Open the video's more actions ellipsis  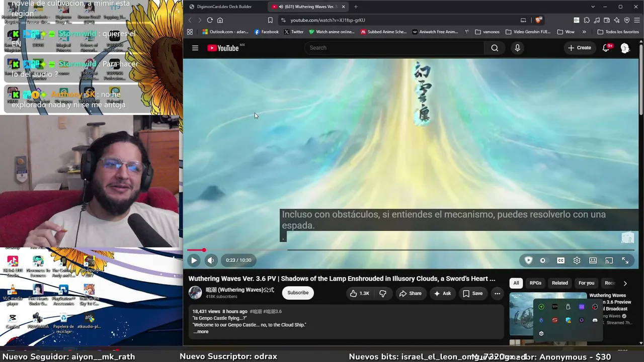(497, 294)
